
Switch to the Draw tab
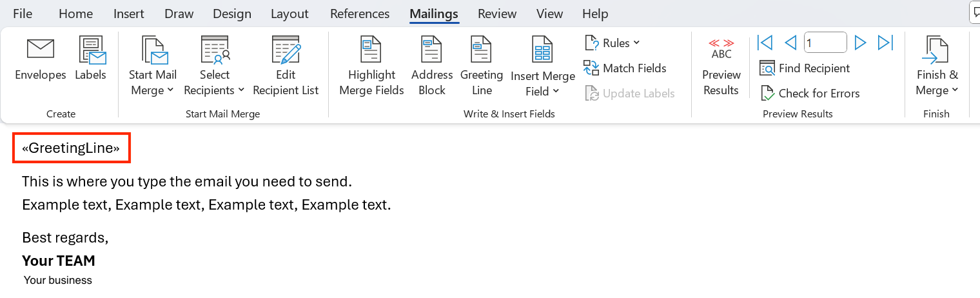[x=179, y=14]
